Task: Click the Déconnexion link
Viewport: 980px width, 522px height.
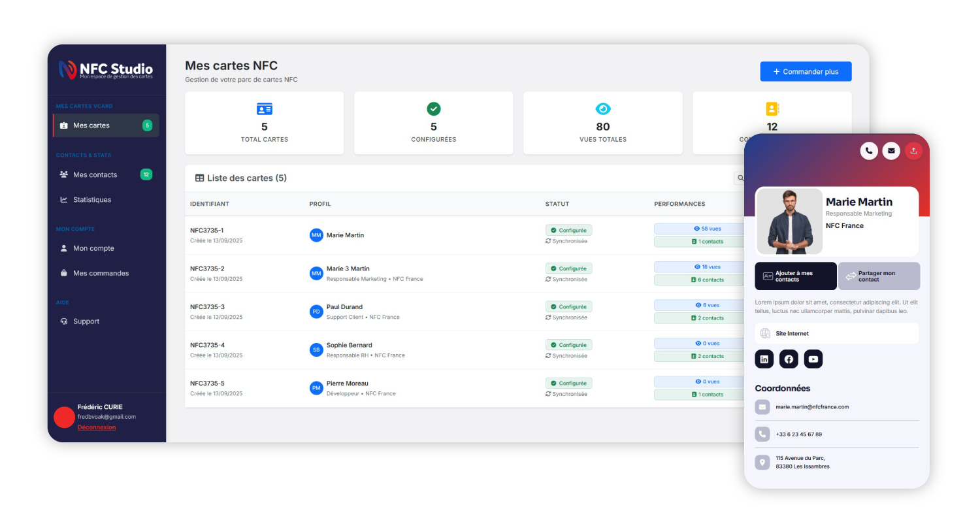Action: click(x=97, y=427)
